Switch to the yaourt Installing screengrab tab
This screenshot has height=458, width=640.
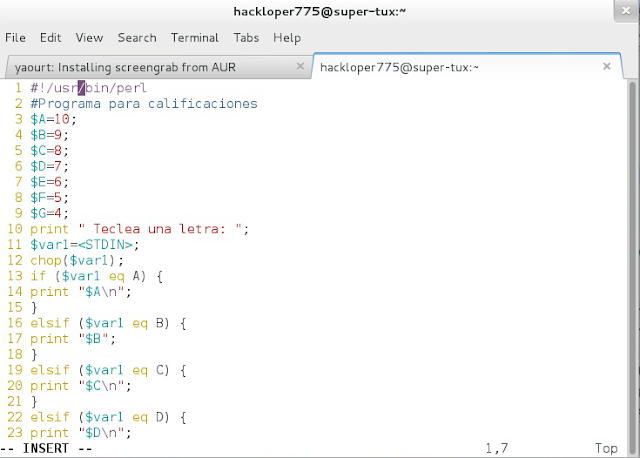(x=157, y=67)
